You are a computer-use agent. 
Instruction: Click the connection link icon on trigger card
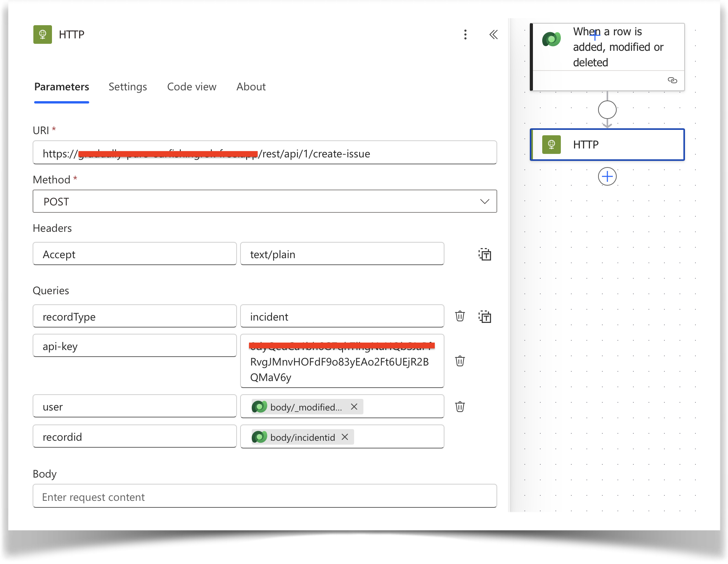pyautogui.click(x=672, y=80)
